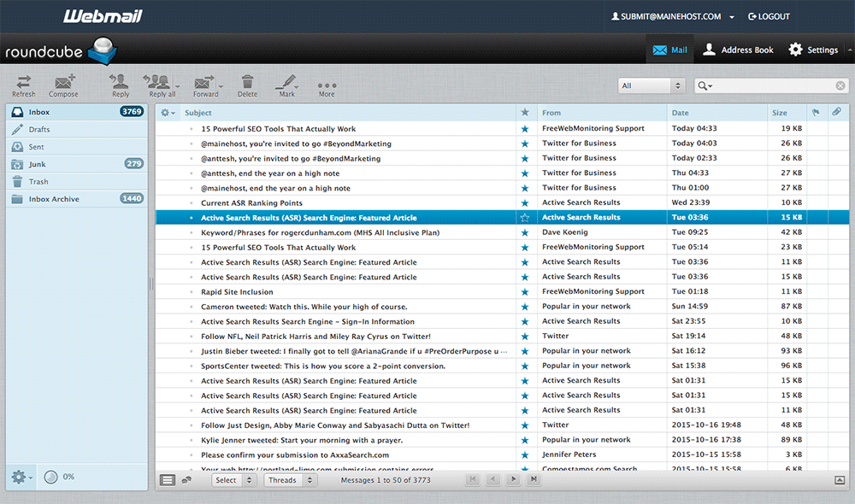Click the Forward message icon
Screen dimensions: 855x504
(205, 85)
